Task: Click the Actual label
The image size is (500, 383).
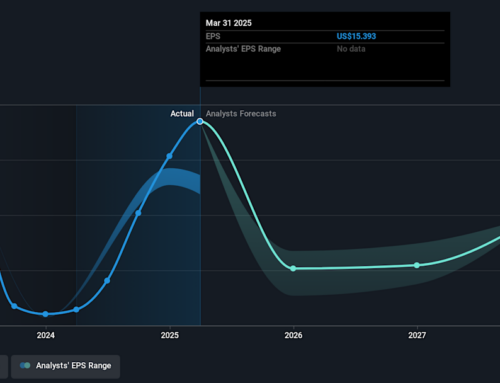Action: 182,114
